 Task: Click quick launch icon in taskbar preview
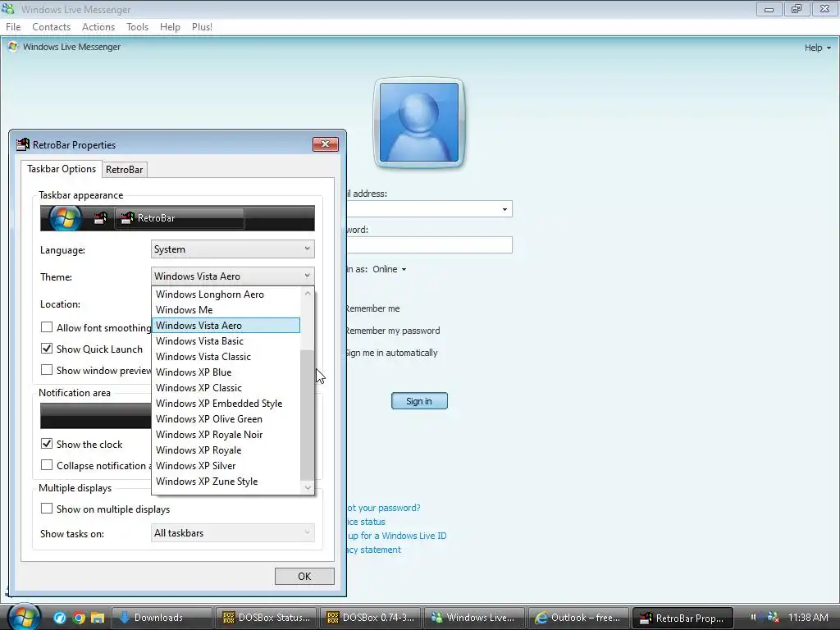[x=100, y=218]
